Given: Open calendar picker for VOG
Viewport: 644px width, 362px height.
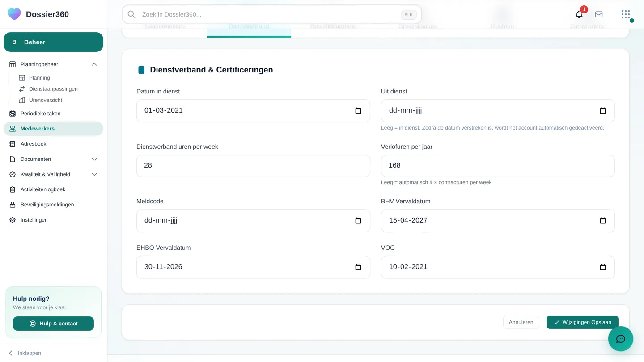Looking at the screenshot, I should [603, 267].
